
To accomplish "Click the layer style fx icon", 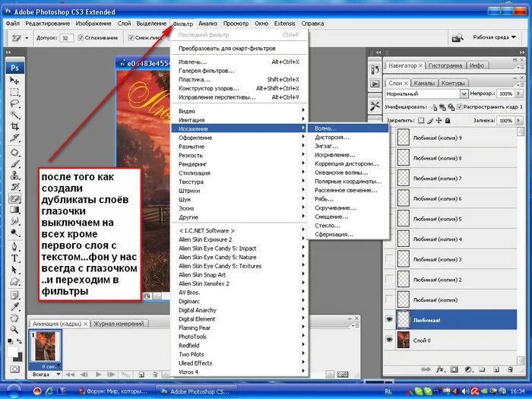I will coord(440,369).
